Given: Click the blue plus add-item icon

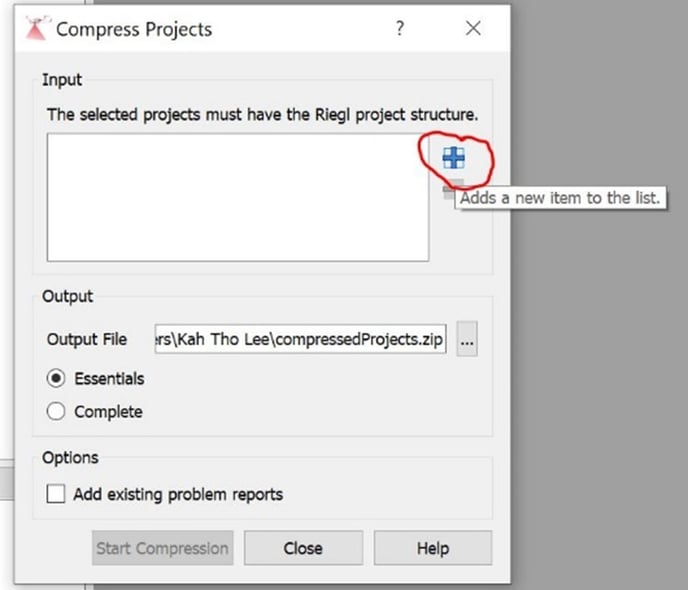Looking at the screenshot, I should (x=454, y=157).
